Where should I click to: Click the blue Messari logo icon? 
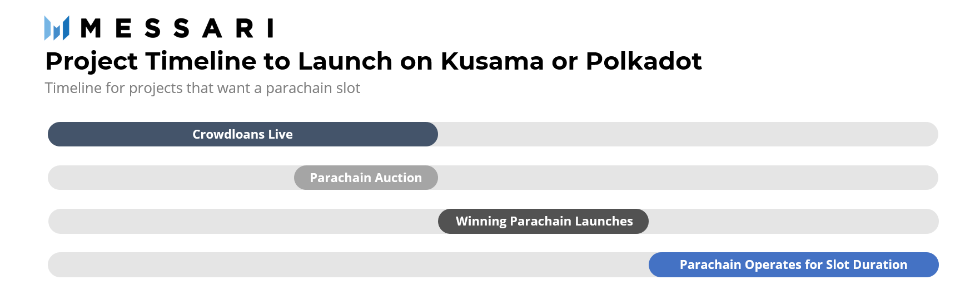(57, 28)
